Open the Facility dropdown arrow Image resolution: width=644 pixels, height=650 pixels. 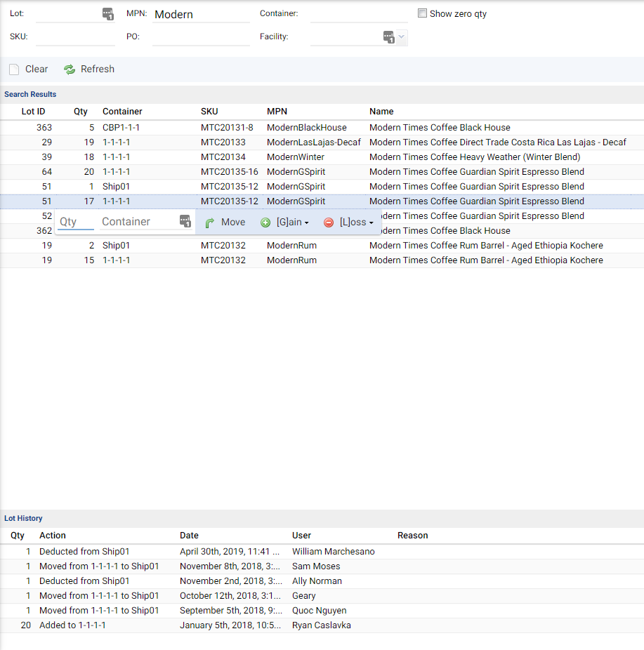[x=402, y=37]
